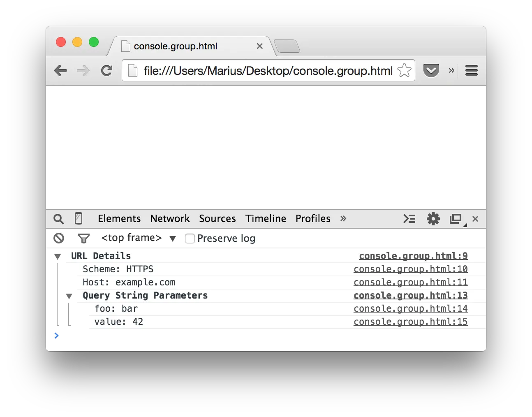Toggle device mode phone icon
Image resolution: width=532 pixels, height=417 pixels.
click(x=79, y=218)
